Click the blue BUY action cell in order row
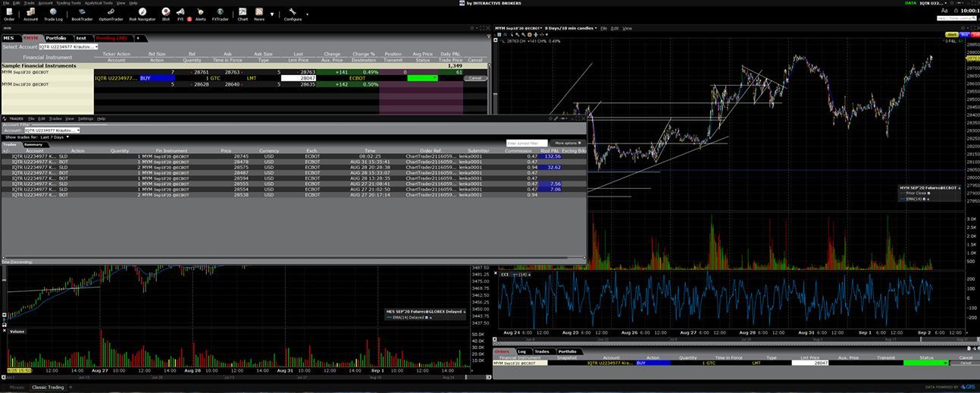Screen dimensions: 980x393 coord(157,78)
